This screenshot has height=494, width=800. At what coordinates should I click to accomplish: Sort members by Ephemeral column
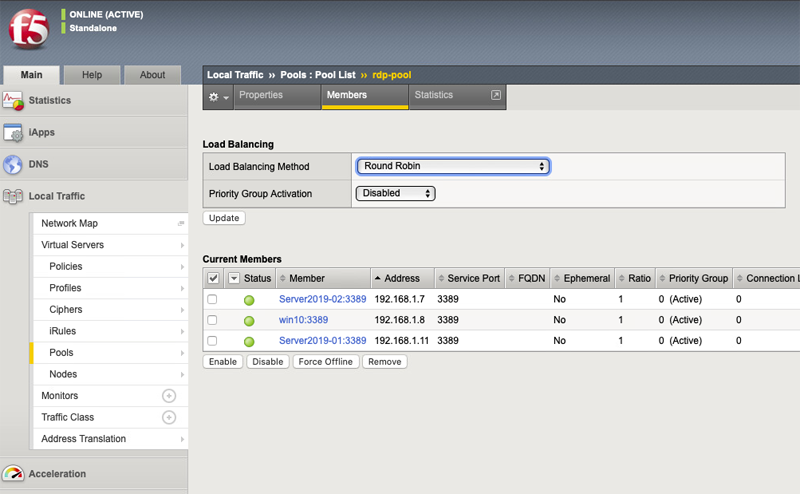(x=582, y=278)
